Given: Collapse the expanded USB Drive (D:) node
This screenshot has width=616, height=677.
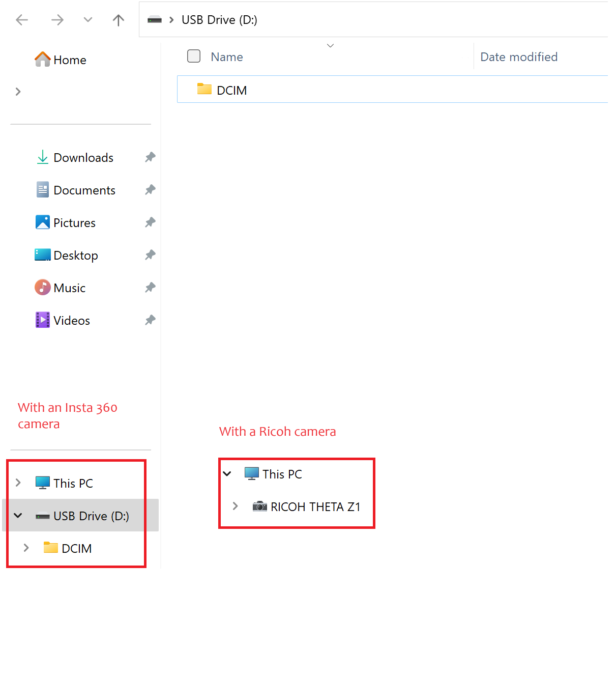Looking at the screenshot, I should (x=18, y=516).
